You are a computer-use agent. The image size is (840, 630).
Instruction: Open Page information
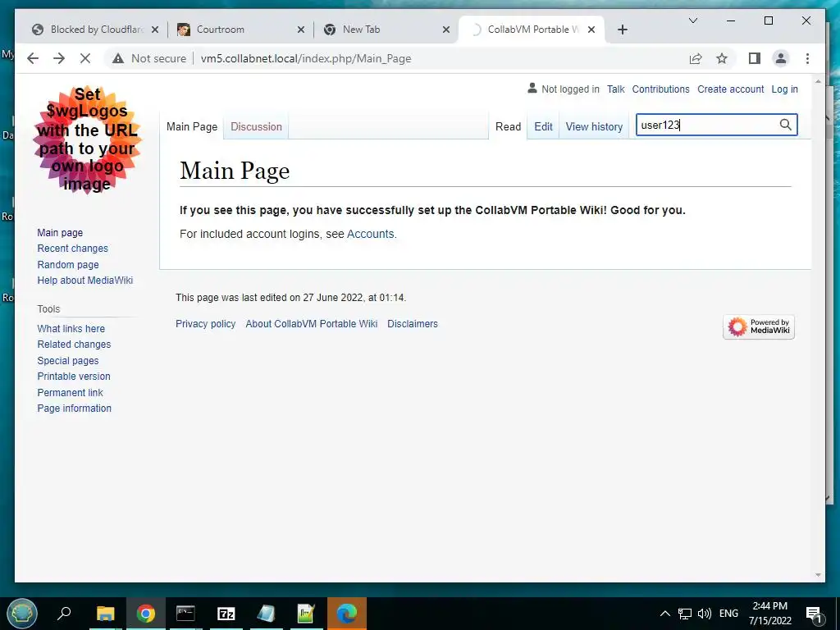tap(74, 409)
